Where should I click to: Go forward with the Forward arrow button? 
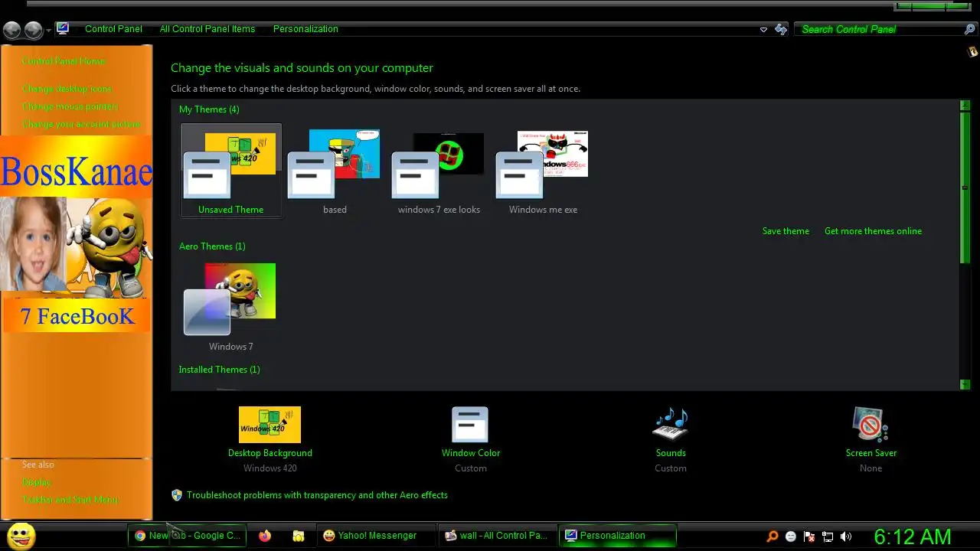click(33, 30)
